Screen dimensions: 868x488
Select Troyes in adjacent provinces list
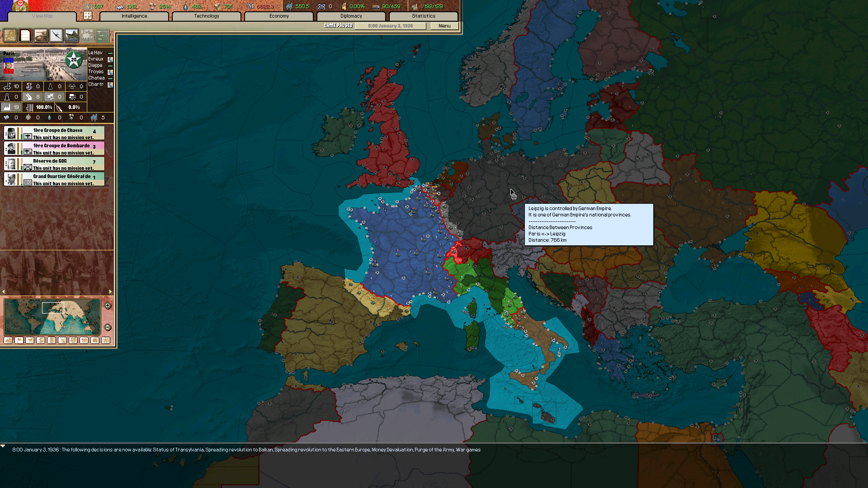(96, 72)
